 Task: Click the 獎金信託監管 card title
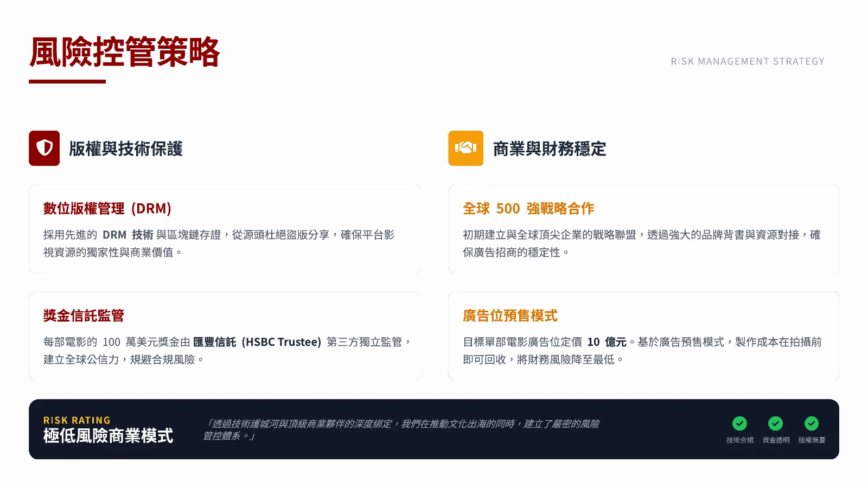coord(84,316)
